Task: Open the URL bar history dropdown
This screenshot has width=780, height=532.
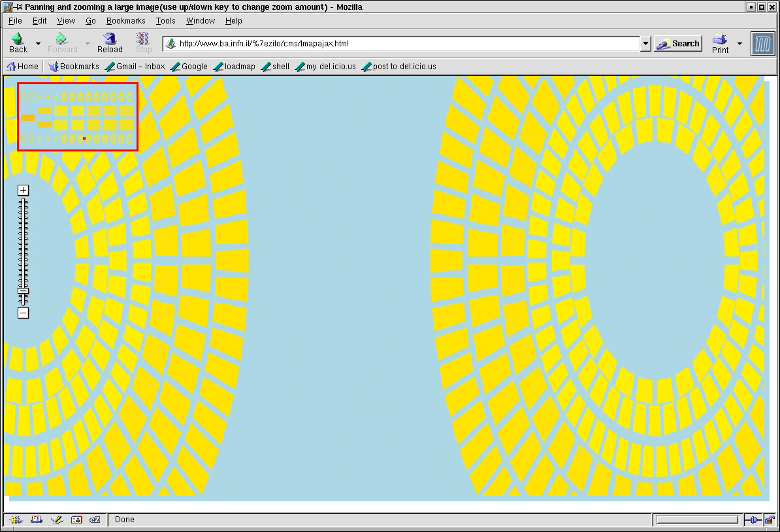Action: (645, 44)
